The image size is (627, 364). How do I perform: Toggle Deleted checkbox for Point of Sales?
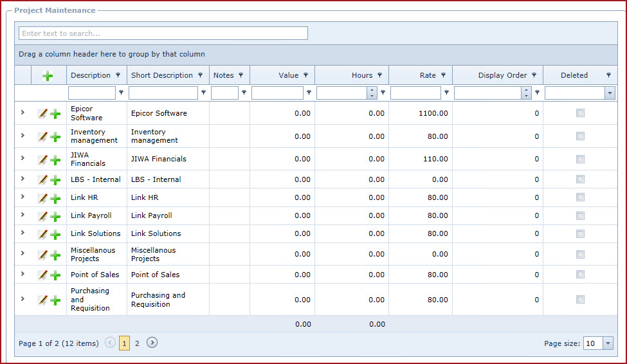580,275
